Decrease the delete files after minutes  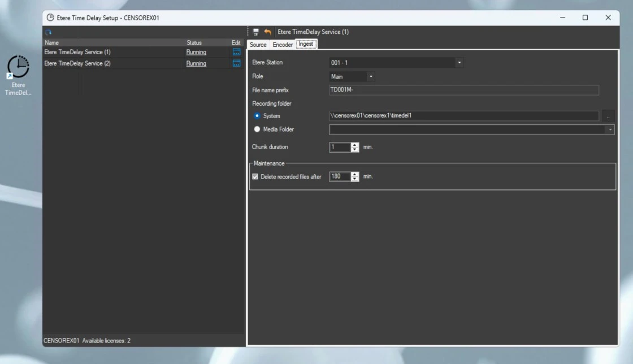coord(355,179)
